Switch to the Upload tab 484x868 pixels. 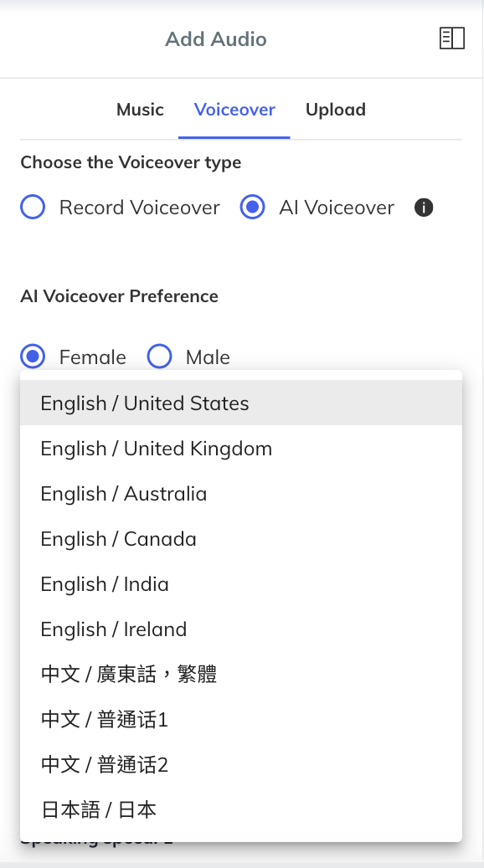[335, 110]
